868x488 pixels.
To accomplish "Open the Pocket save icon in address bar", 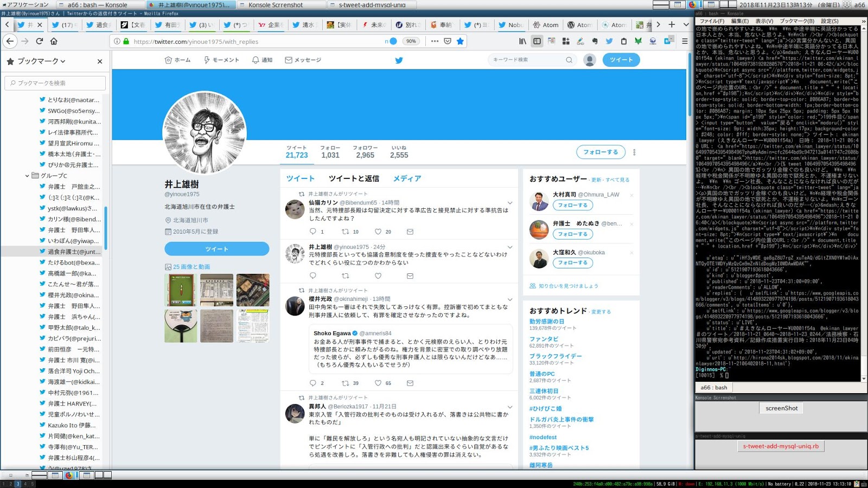I will tap(447, 41).
